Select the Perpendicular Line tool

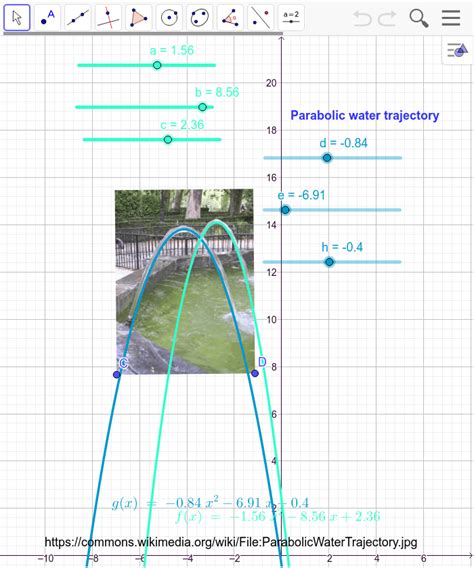108,17
